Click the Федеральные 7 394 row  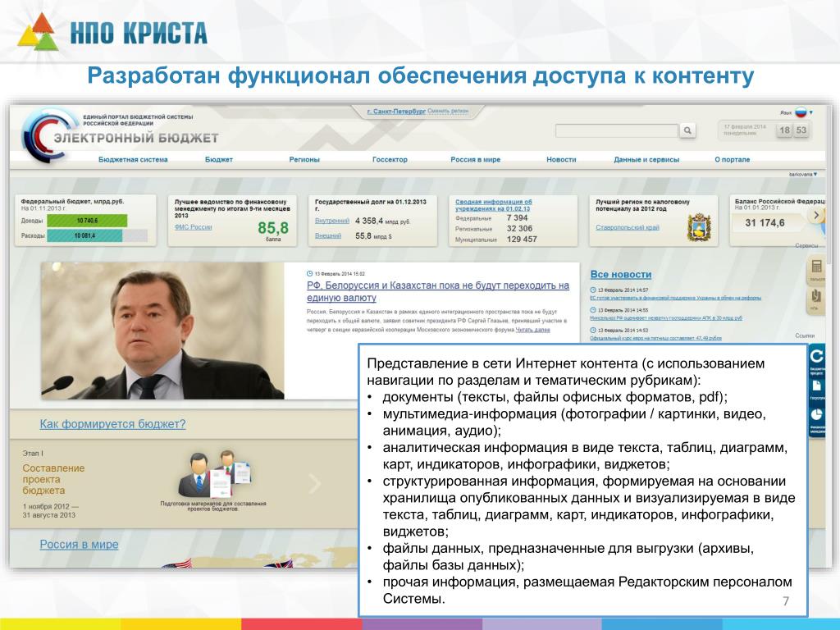pyautogui.click(x=491, y=218)
